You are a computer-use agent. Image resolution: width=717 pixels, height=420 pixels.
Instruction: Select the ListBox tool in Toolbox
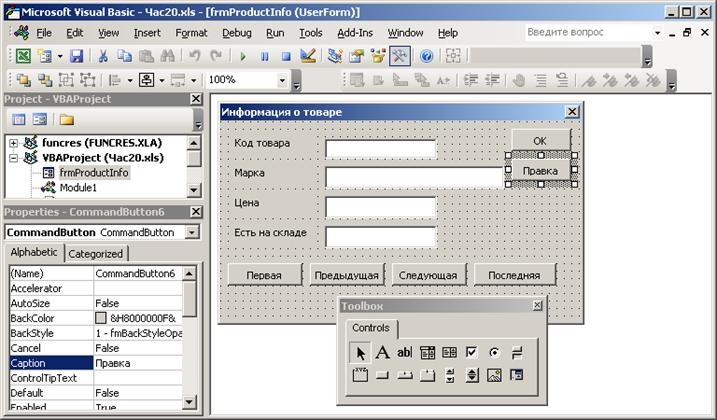tap(449, 352)
